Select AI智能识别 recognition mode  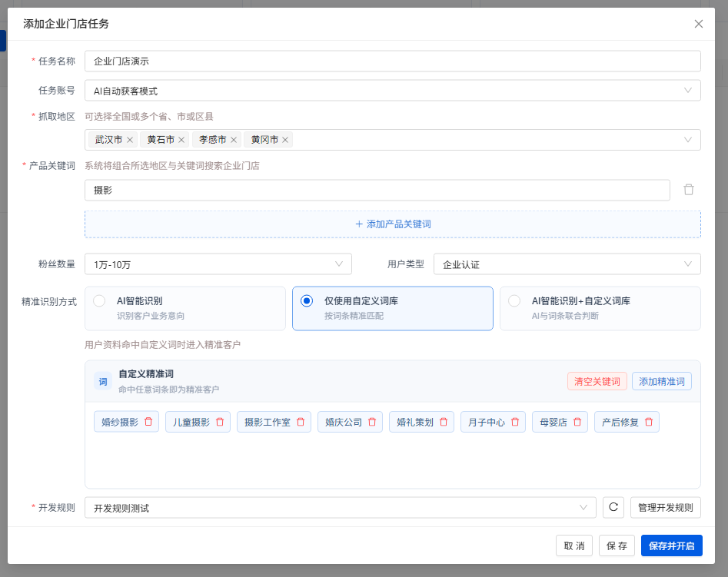pyautogui.click(x=184, y=308)
